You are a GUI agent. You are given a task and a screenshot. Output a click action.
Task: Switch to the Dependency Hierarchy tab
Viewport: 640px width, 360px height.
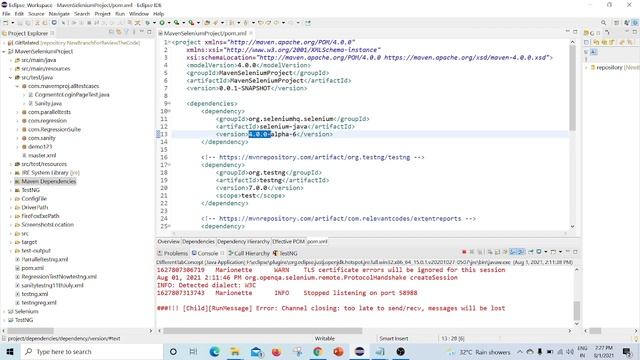click(x=243, y=242)
